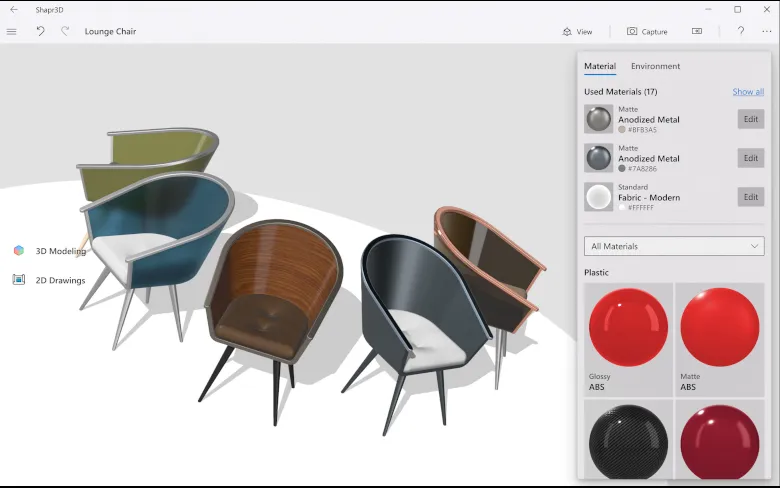This screenshot has width=780, height=488.
Task: Open the hamburger menu icon
Action: 11,31
